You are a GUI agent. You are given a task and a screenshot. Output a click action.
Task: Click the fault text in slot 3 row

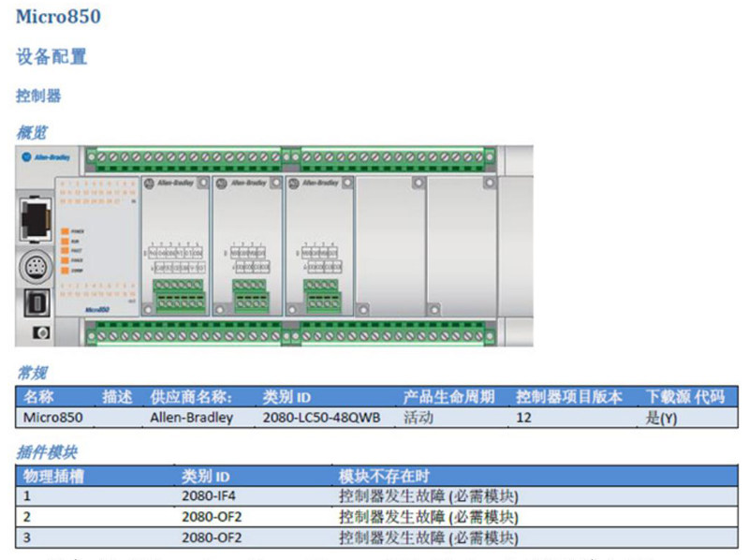click(429, 538)
